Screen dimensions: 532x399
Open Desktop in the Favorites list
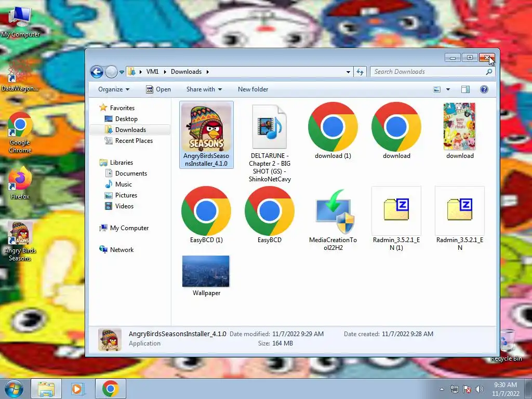point(126,119)
